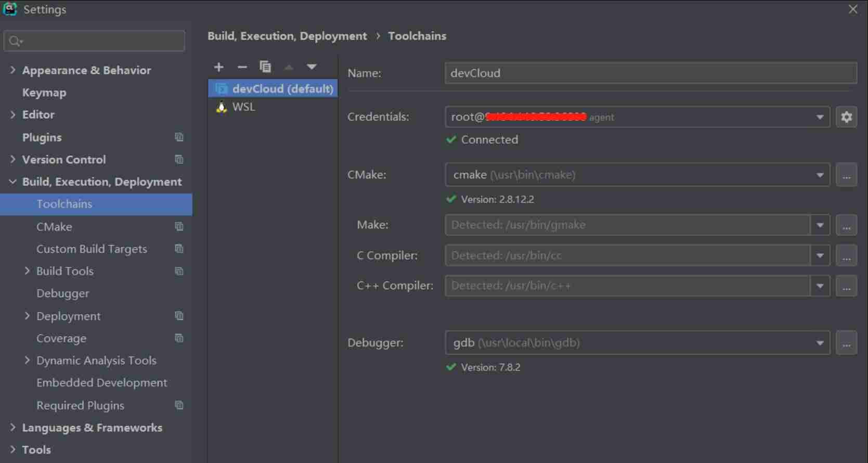Browse for Make executable
The image size is (868, 463).
tap(847, 225)
